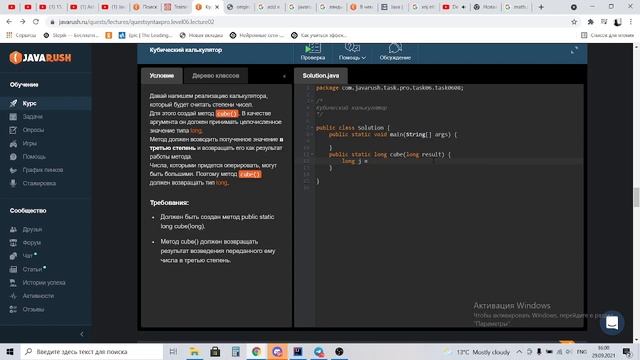
Task: Expand task editor to fullscreen
Action: (x=574, y=51)
